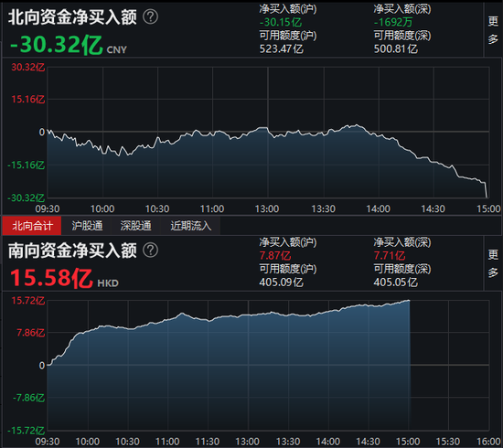The image size is (503, 448).
Task: Click northbound 可用额度(深) value 500.81亿
Action: click(x=395, y=48)
